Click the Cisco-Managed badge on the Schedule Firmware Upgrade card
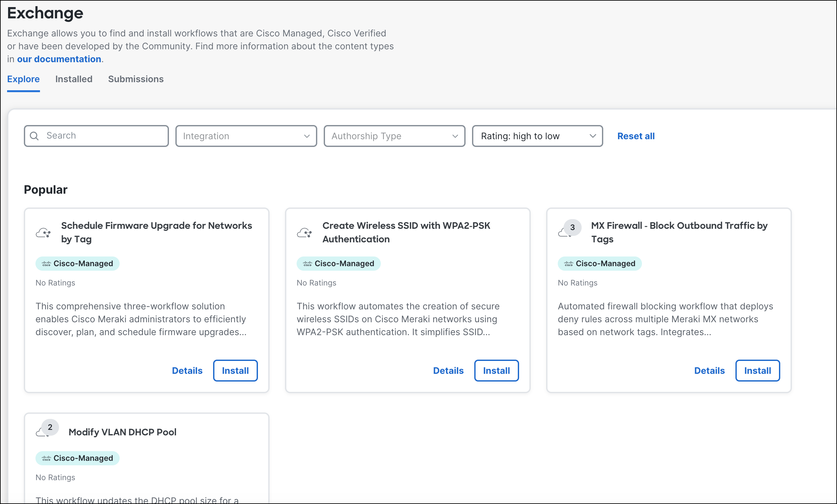The image size is (837, 504). pyautogui.click(x=77, y=264)
